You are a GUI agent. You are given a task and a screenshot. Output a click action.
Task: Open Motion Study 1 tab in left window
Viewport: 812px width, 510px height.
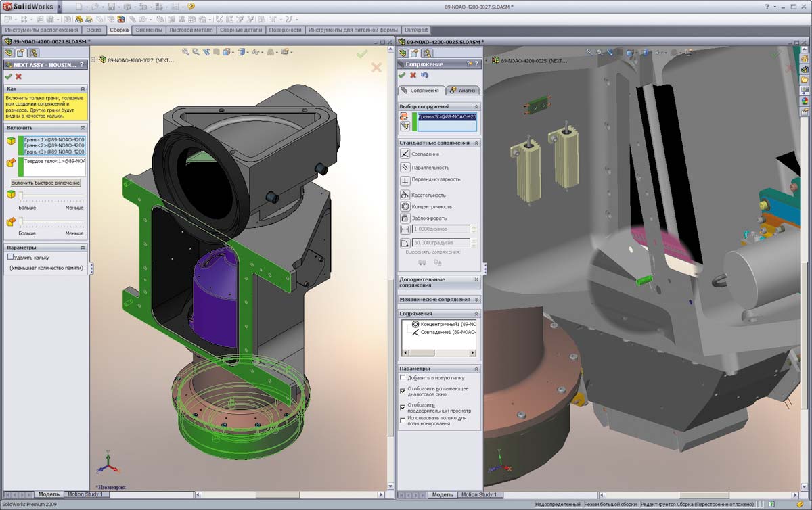[85, 495]
